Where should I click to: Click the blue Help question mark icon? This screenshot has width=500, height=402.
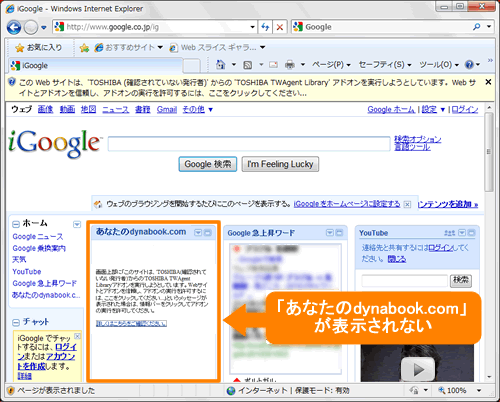(469, 65)
